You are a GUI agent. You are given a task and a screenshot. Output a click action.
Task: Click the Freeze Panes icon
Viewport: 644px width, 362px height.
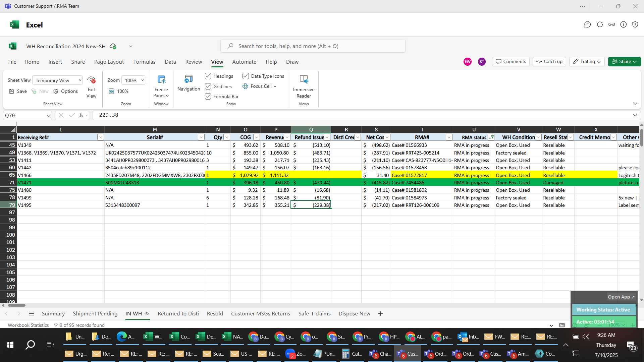pos(161,80)
